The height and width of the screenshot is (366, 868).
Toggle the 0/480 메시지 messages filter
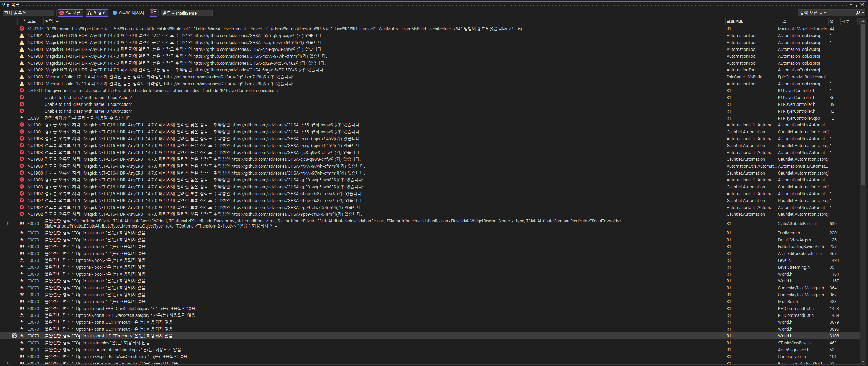click(x=128, y=13)
